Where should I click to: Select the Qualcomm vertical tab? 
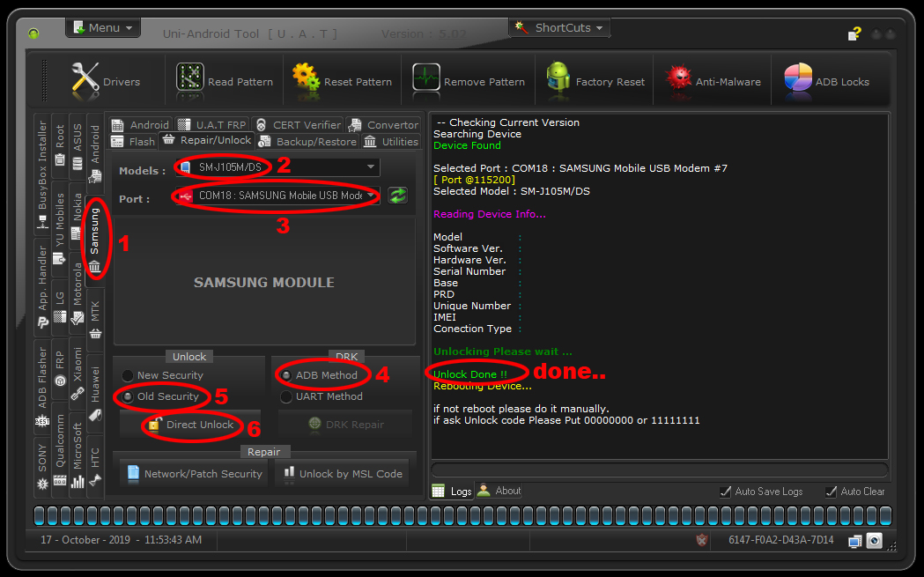pos(60,449)
